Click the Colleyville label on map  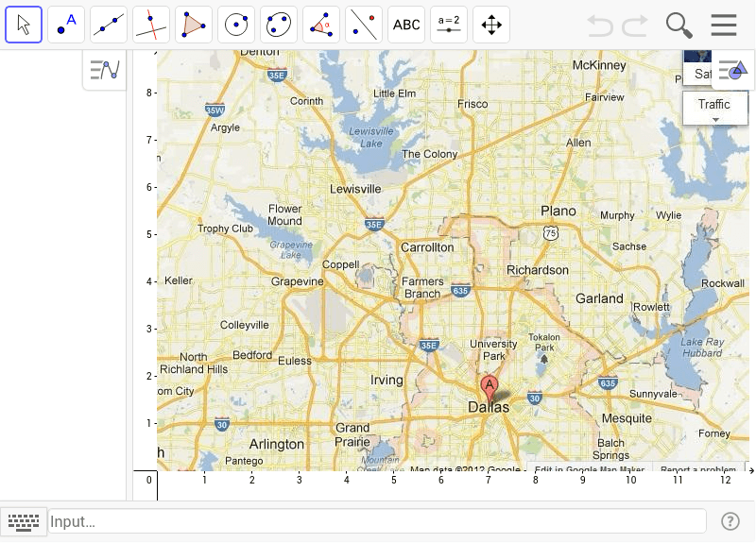[x=245, y=325]
